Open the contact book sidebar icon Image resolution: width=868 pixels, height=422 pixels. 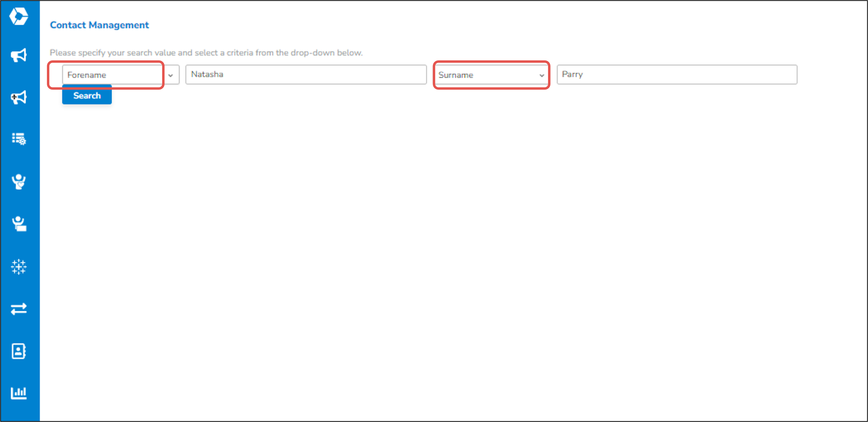[x=19, y=351]
